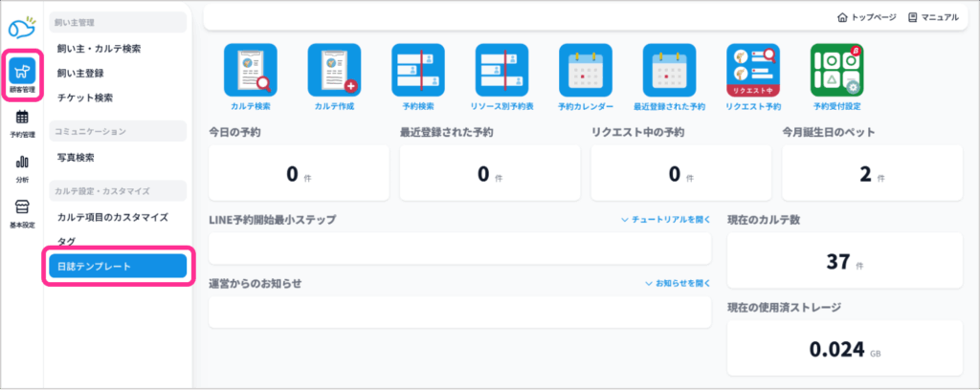Open 基本設定 in the sidebar
The image size is (980, 390).
point(22,213)
